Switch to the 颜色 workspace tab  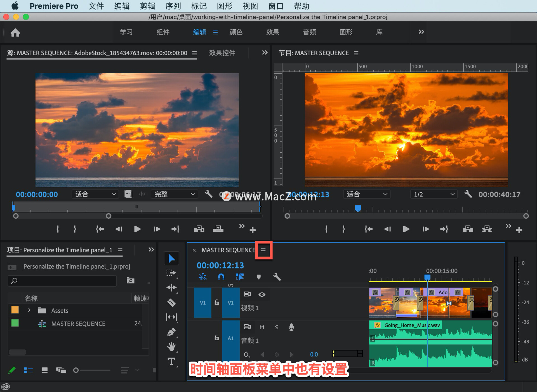tap(236, 32)
